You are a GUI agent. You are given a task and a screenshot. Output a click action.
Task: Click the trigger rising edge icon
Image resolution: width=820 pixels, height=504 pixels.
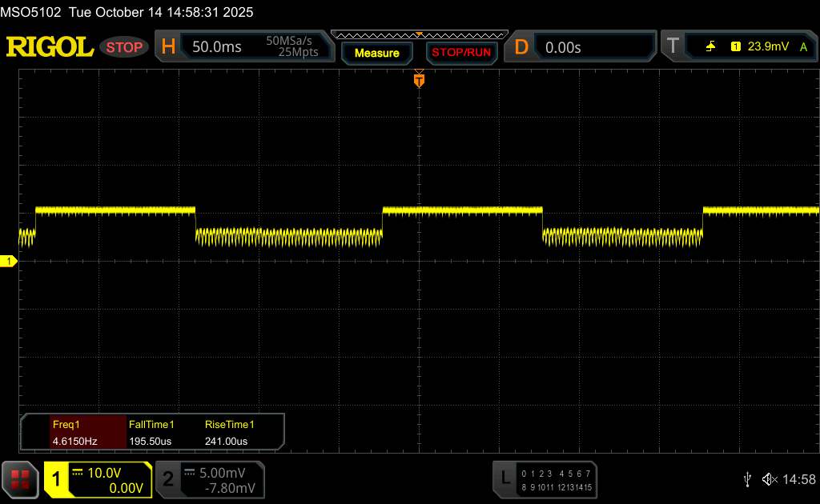click(711, 47)
